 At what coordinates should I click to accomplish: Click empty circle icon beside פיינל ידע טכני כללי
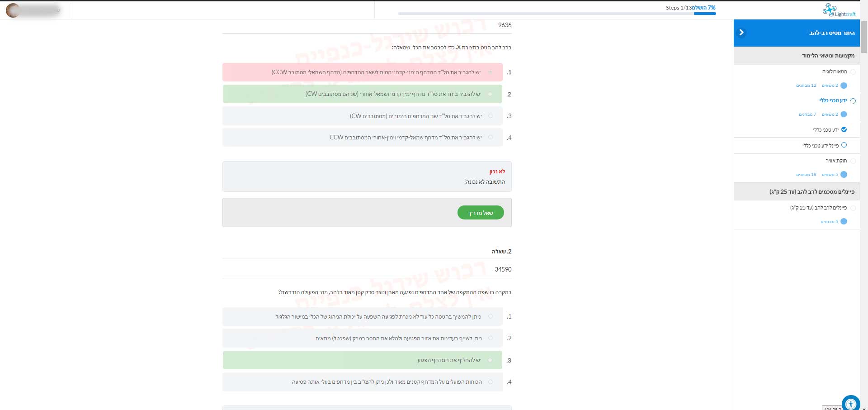coord(844,145)
